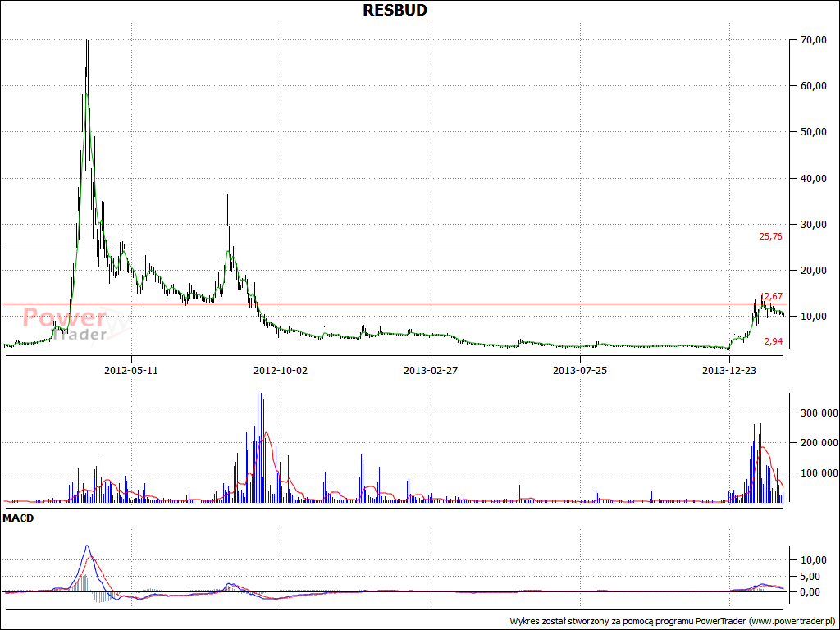Click the MACD 0,00 axis label

[x=811, y=592]
